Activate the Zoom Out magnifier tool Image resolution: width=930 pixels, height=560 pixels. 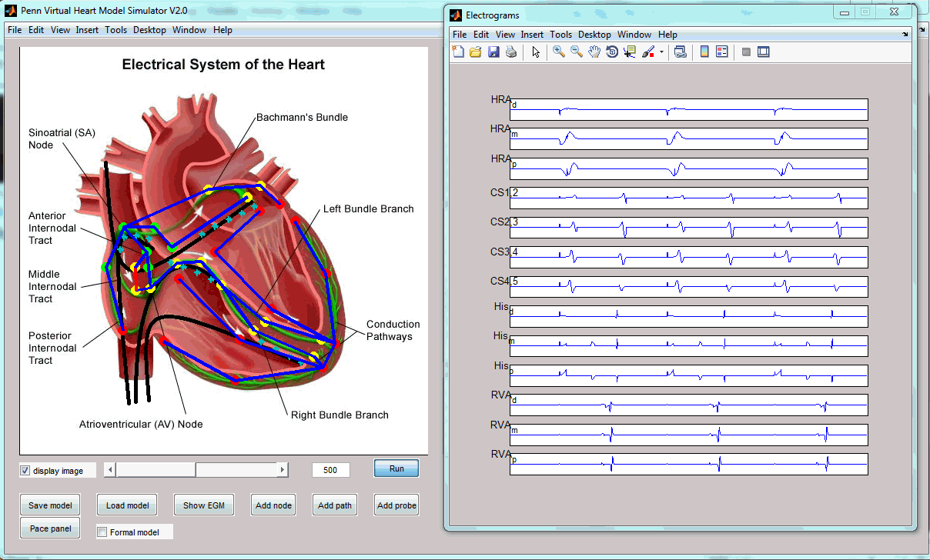pos(576,52)
